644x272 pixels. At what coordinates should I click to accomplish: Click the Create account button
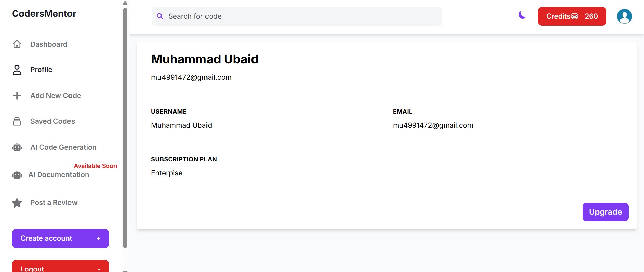(x=60, y=238)
